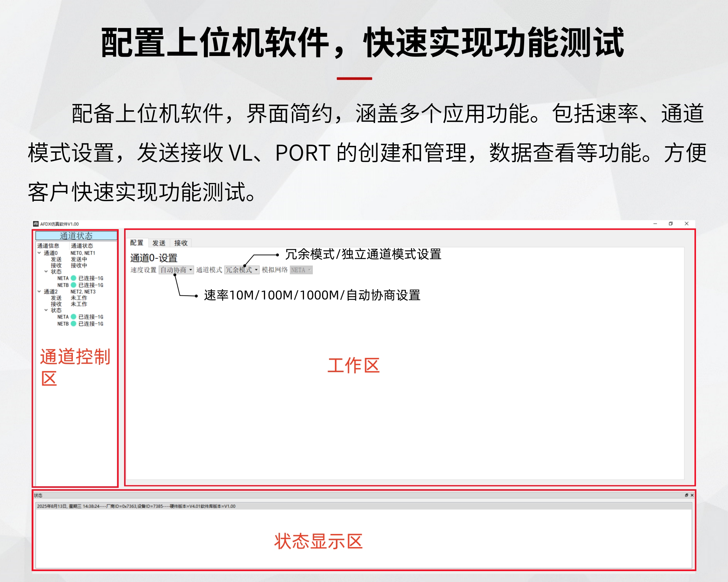Viewport: 728px width, 582px height.
Task: Open the 模拟网络 NETA dropdown
Action: click(x=301, y=270)
